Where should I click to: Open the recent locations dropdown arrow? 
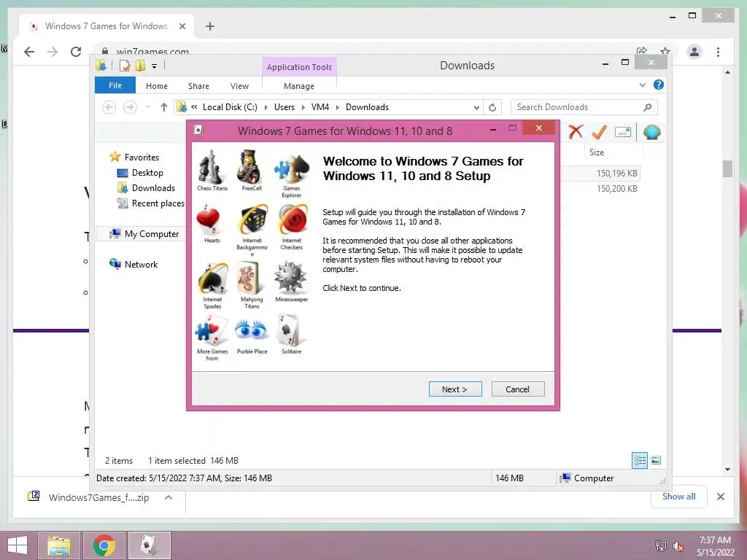click(x=147, y=107)
